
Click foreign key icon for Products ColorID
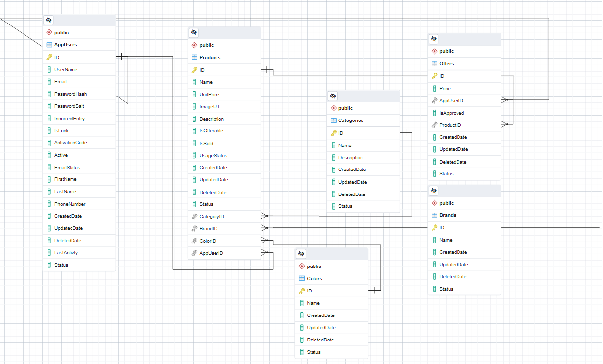click(x=194, y=241)
